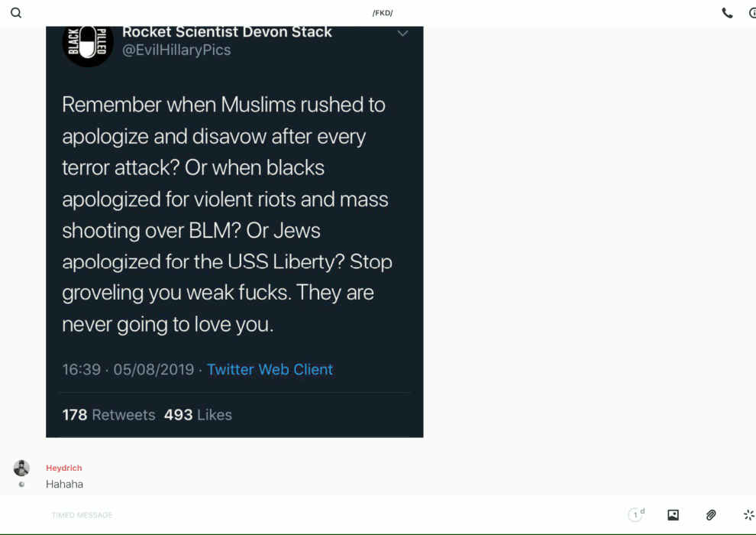Click the Rocket Scientist Devon Stack name
This screenshot has width=756, height=535.
[227, 32]
